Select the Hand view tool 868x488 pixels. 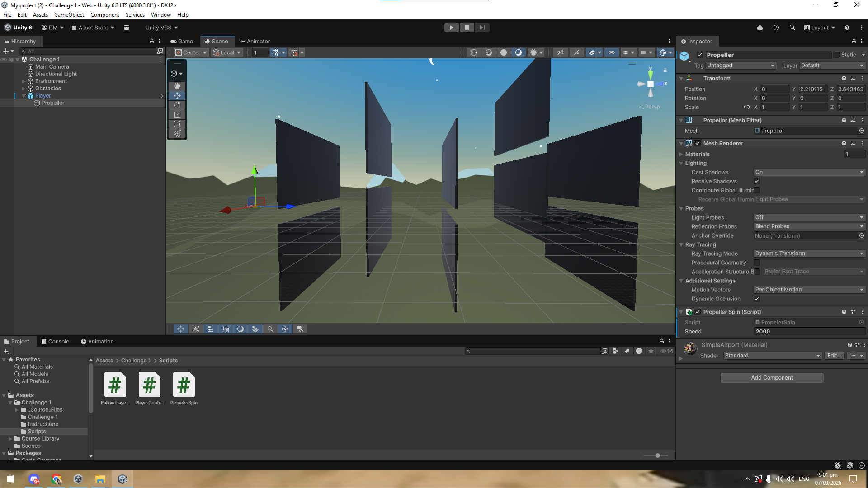(177, 86)
